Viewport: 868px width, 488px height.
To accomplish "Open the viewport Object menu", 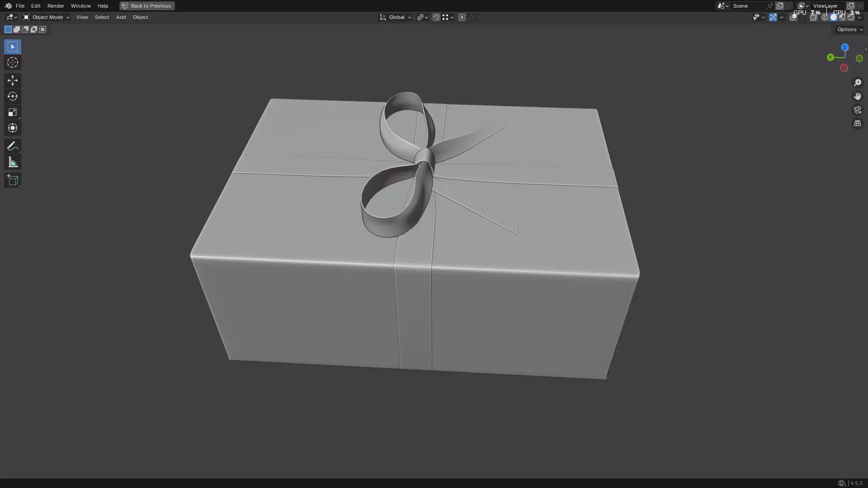I will click(x=140, y=17).
